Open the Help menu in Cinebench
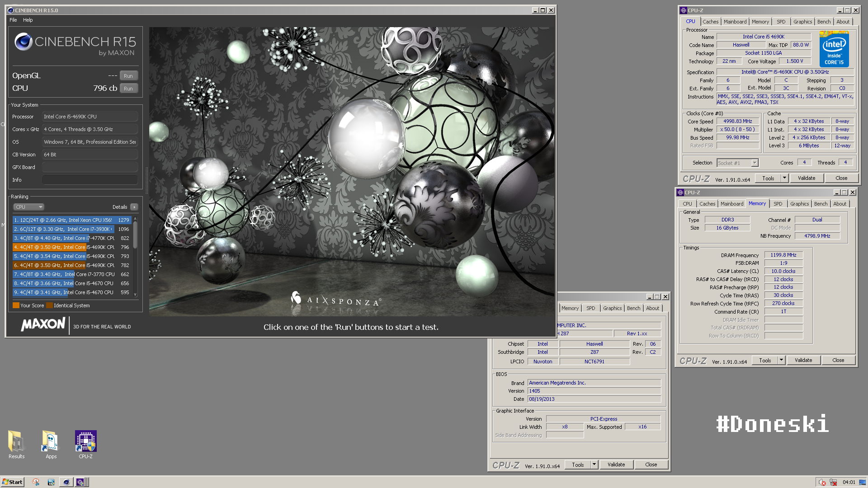 point(28,20)
